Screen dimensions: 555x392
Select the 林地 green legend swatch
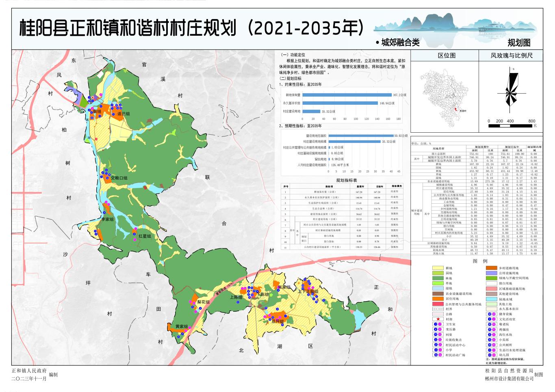tap(438, 278)
